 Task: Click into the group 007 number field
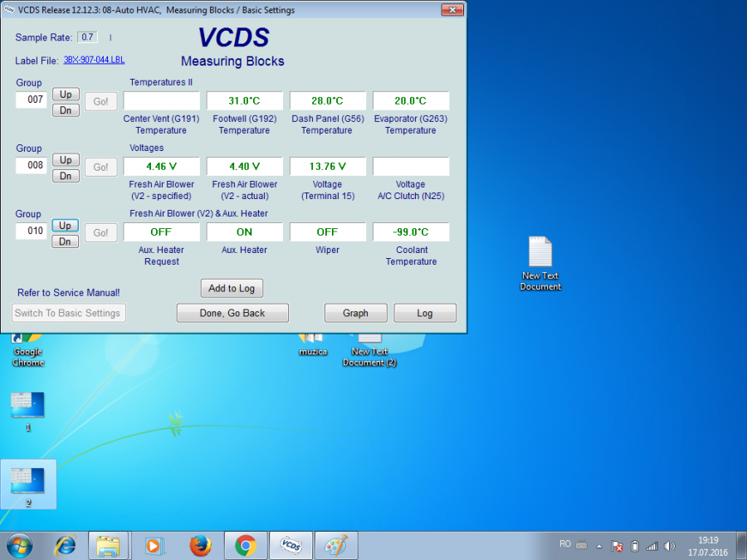tap(35, 100)
